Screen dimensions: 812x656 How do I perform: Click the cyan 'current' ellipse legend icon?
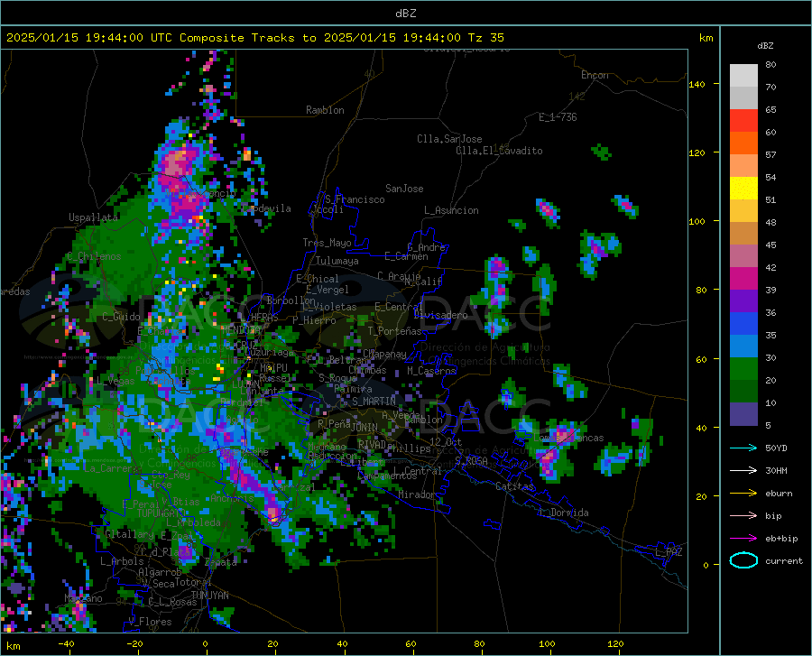pyautogui.click(x=743, y=560)
